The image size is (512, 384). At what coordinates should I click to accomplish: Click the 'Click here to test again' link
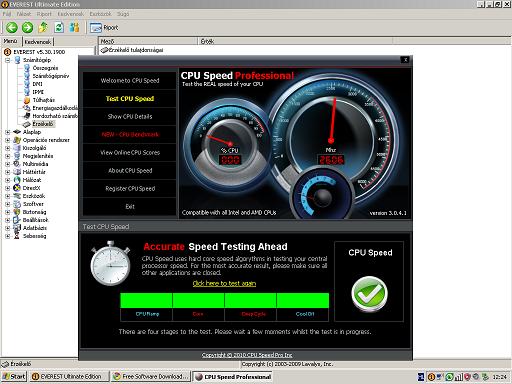[x=224, y=283]
